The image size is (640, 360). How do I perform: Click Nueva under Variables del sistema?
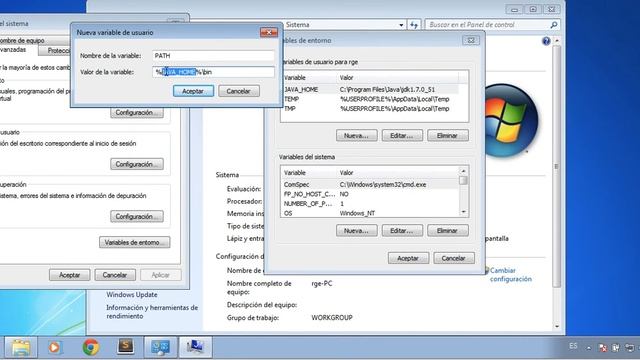(356, 231)
